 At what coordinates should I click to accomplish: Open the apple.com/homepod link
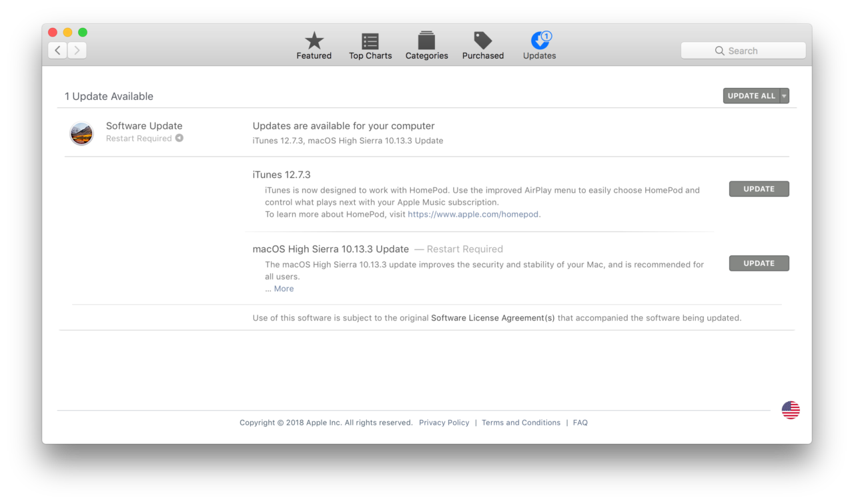[473, 214]
